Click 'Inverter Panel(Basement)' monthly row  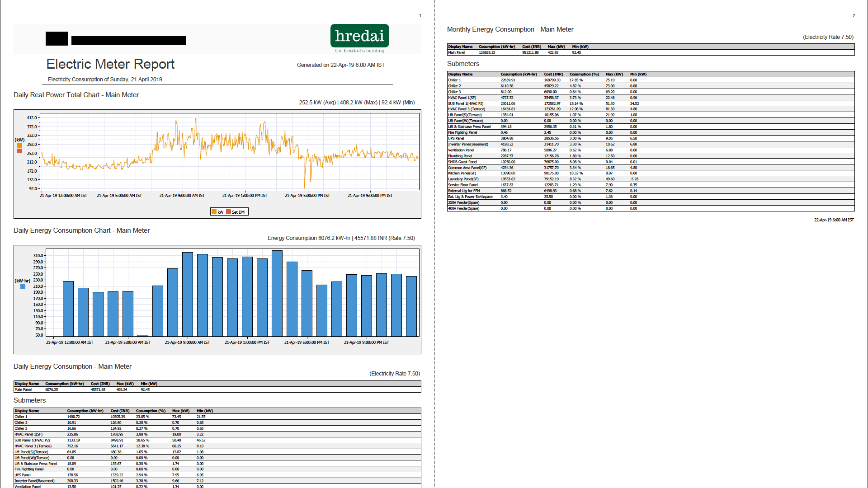pos(651,144)
